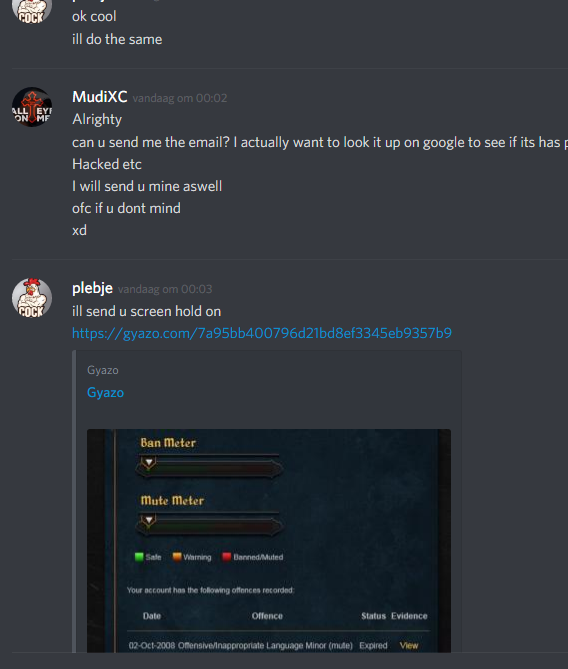This screenshot has width=568, height=669.
Task: Click the red Banned/Muted legend square
Action: tap(227, 557)
